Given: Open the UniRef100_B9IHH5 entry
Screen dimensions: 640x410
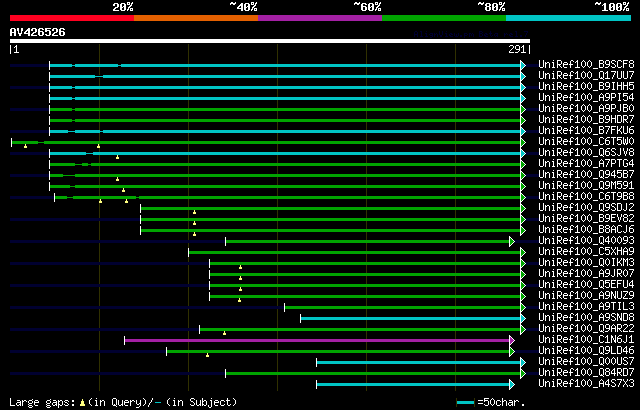Looking at the screenshot, I should pos(586,86).
